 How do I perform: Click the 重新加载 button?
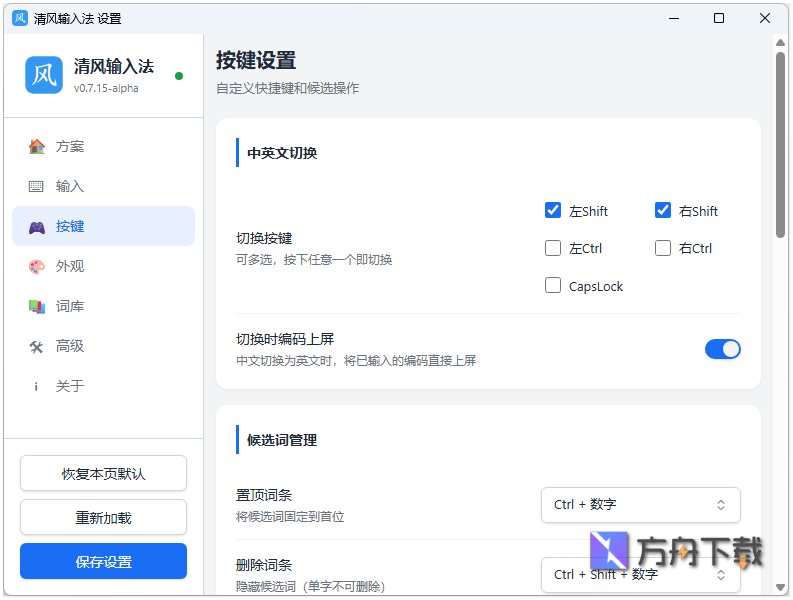(103, 518)
